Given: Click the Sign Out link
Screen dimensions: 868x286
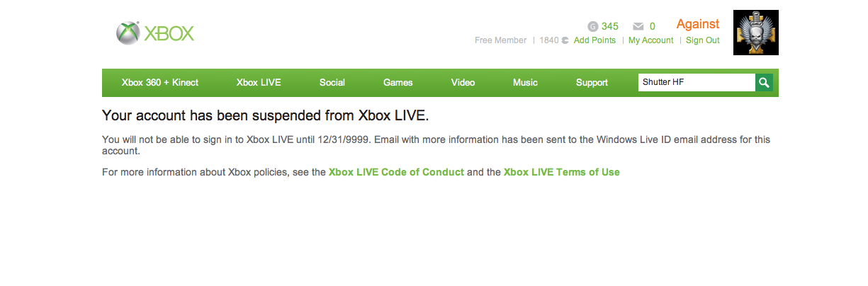Looking at the screenshot, I should [702, 40].
